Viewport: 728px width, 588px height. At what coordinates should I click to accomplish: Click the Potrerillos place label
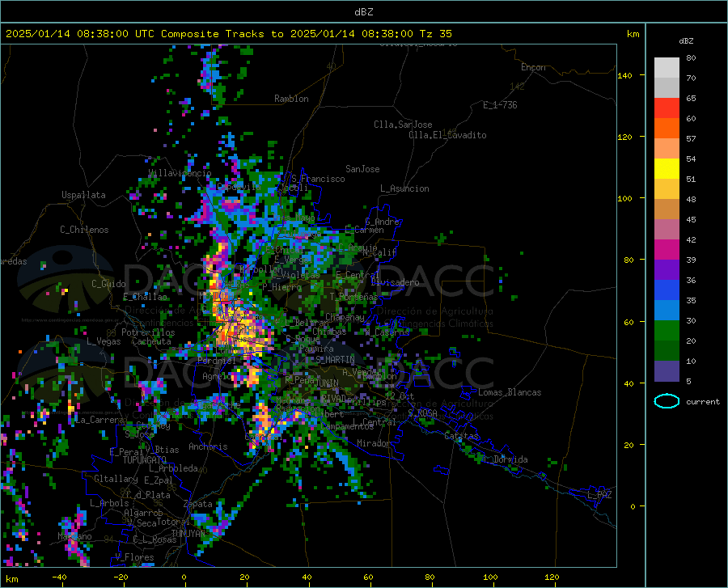(148, 332)
